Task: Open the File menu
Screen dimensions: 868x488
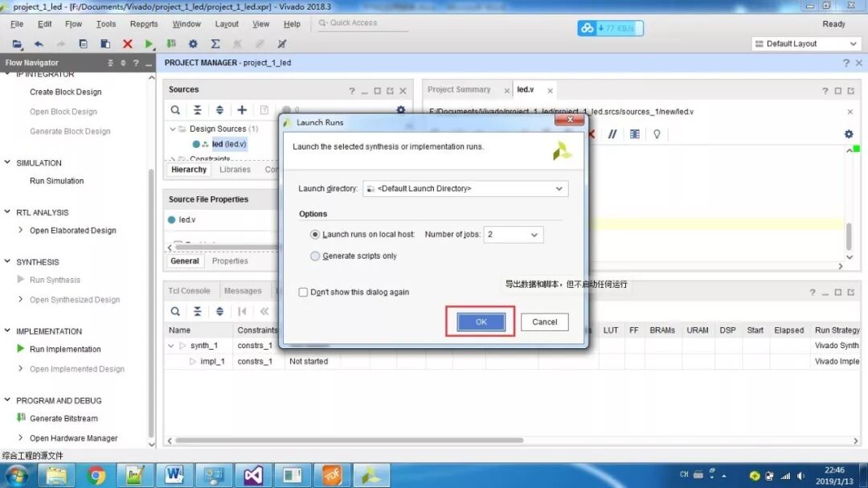Action: coord(17,24)
